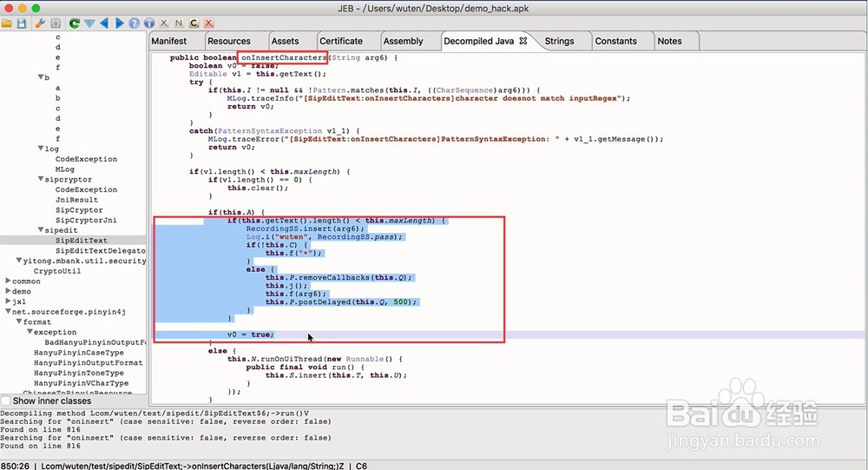The width and height of the screenshot is (868, 470).
Task: Switch to the Assets tab
Action: tap(285, 41)
